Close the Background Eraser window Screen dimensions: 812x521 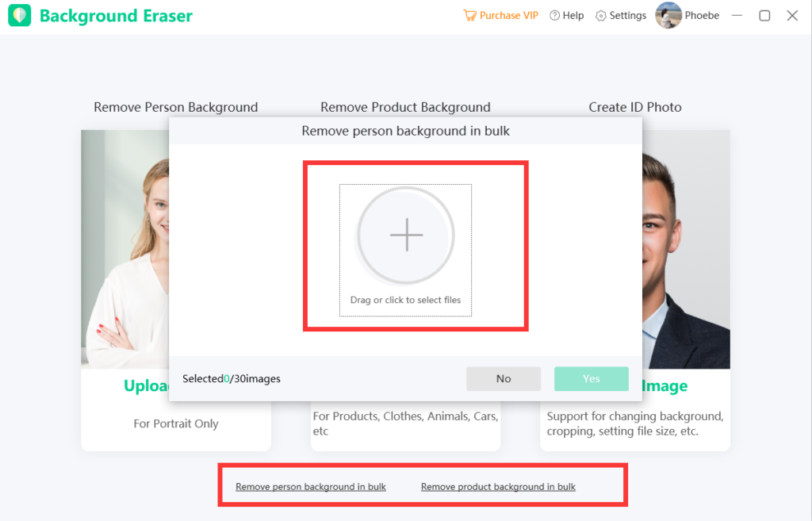coord(792,16)
